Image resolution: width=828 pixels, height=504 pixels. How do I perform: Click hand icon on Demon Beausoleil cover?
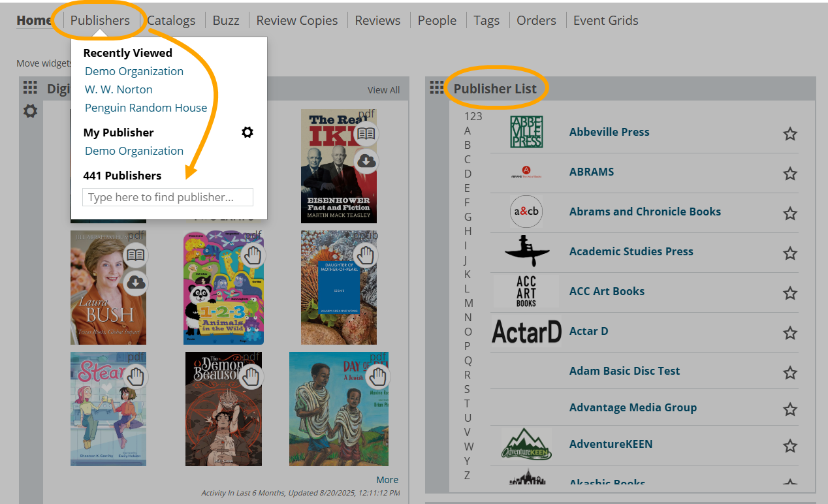point(251,377)
